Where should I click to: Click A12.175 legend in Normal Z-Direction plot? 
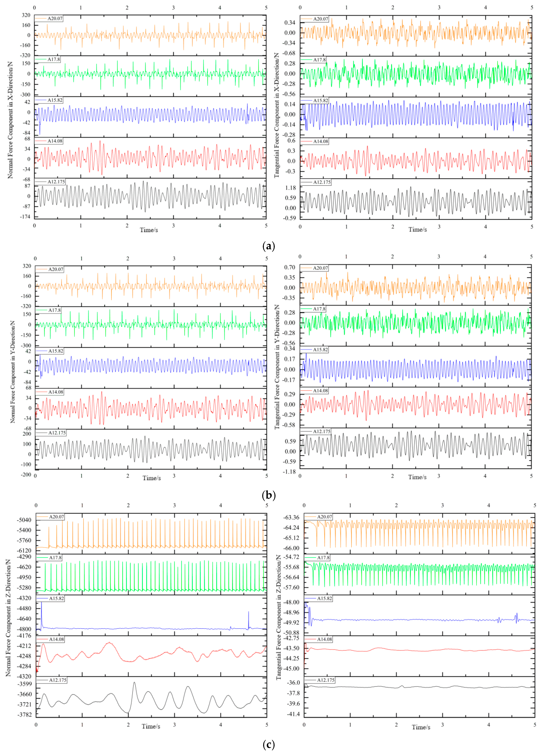58,680
